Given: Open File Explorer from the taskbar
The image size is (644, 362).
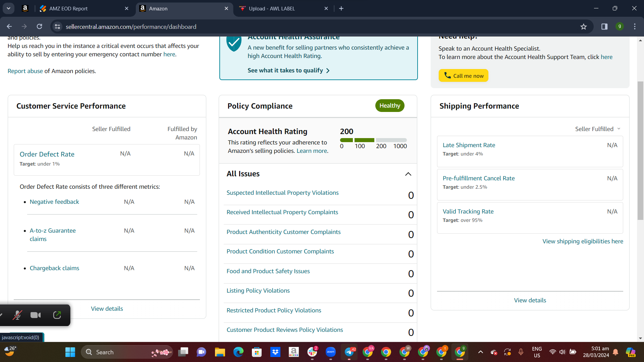Looking at the screenshot, I should [220, 352].
